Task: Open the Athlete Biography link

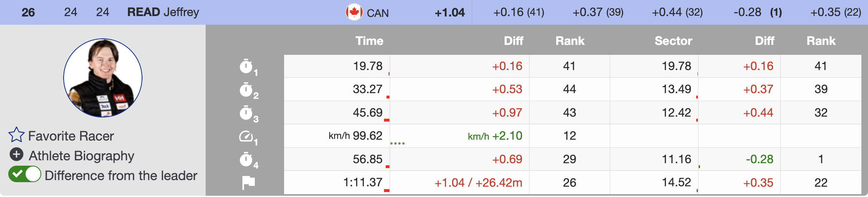Action: click(81, 156)
